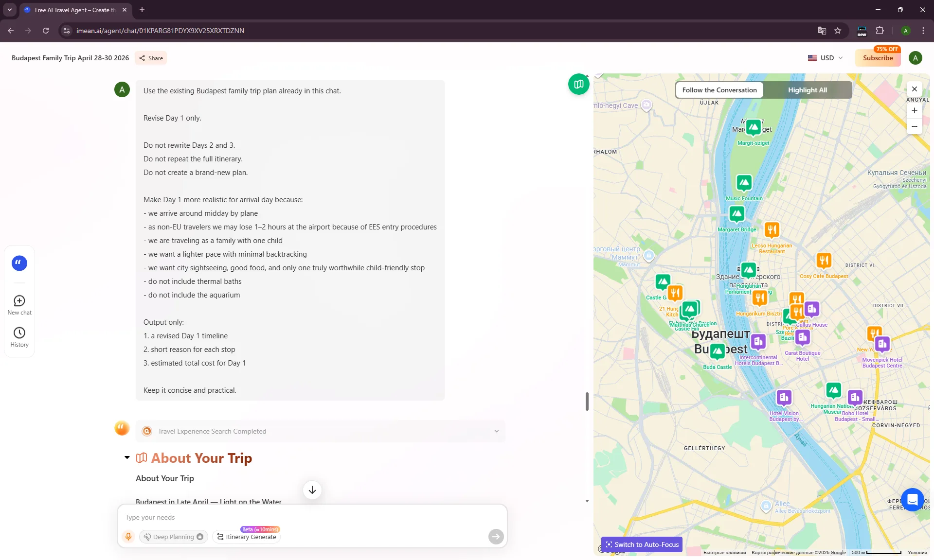
Task: Select Cosy Cafe Budapest pin
Action: tap(824, 261)
